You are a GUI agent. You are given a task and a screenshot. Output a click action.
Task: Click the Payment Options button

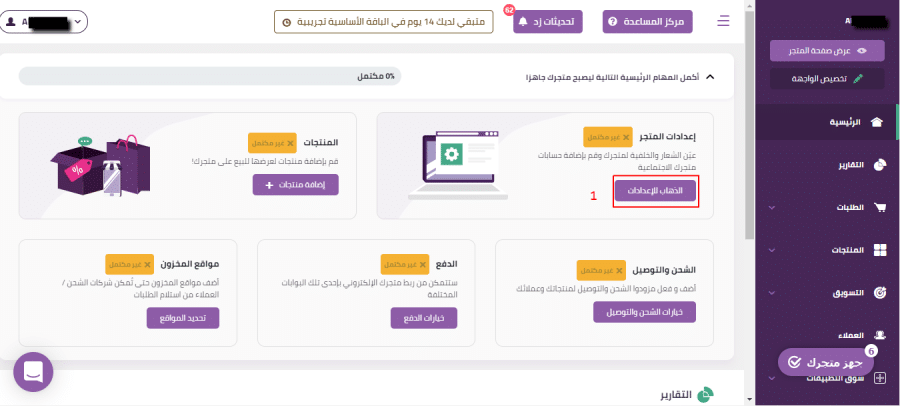click(x=424, y=318)
